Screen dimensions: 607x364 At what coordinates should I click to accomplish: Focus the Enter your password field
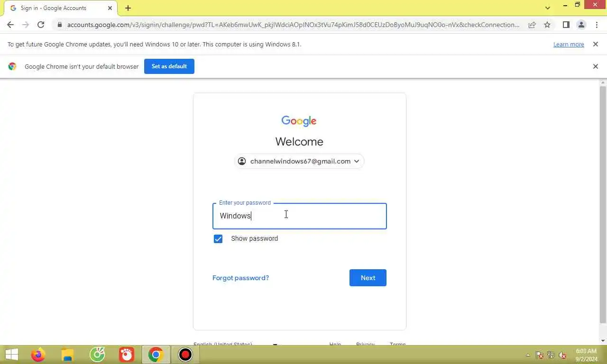click(x=300, y=216)
